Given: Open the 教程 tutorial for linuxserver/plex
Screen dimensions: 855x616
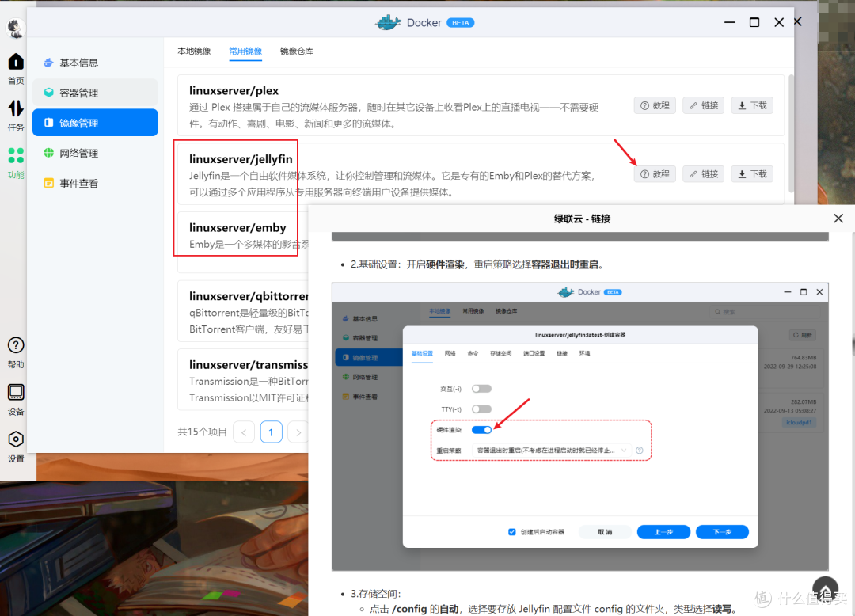Looking at the screenshot, I should pyautogui.click(x=655, y=105).
